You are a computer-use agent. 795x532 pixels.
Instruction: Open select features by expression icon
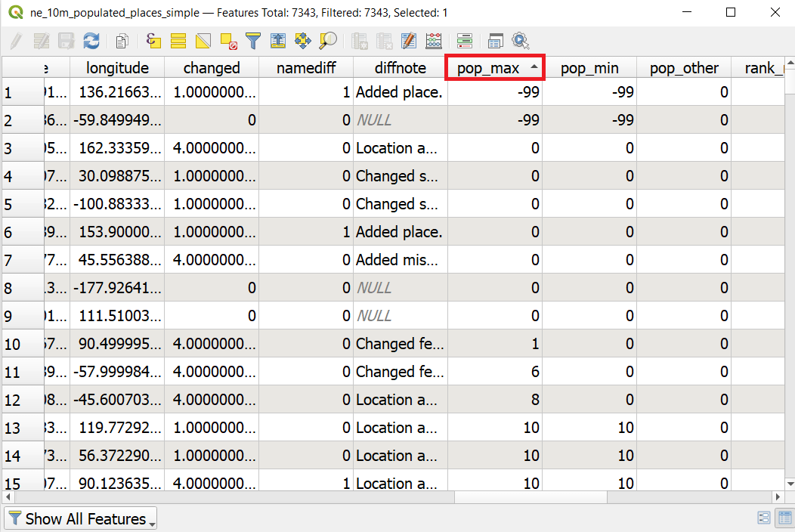(x=153, y=41)
